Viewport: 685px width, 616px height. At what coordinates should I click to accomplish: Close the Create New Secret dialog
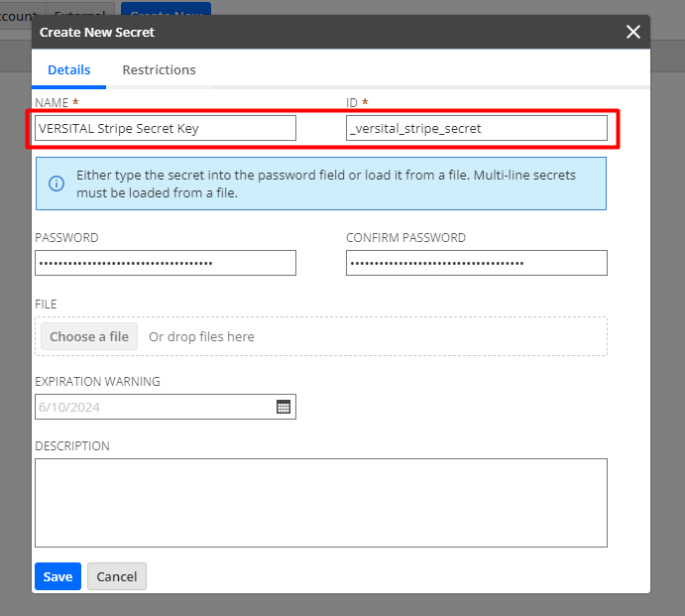(633, 32)
